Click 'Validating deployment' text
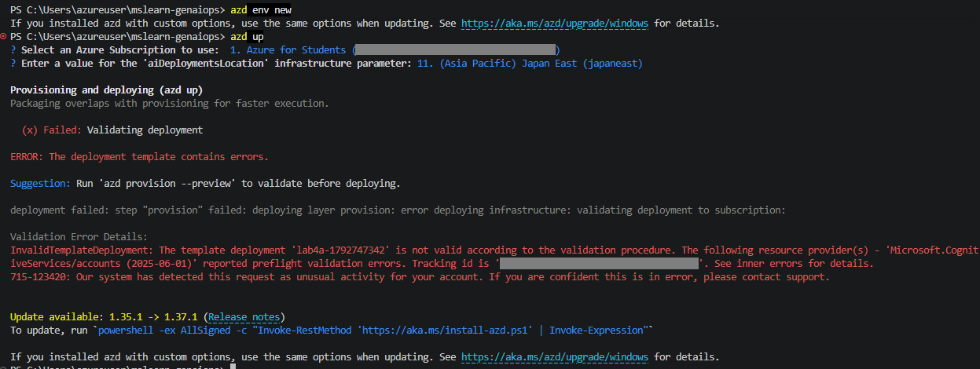The width and height of the screenshot is (980, 369). [x=145, y=130]
